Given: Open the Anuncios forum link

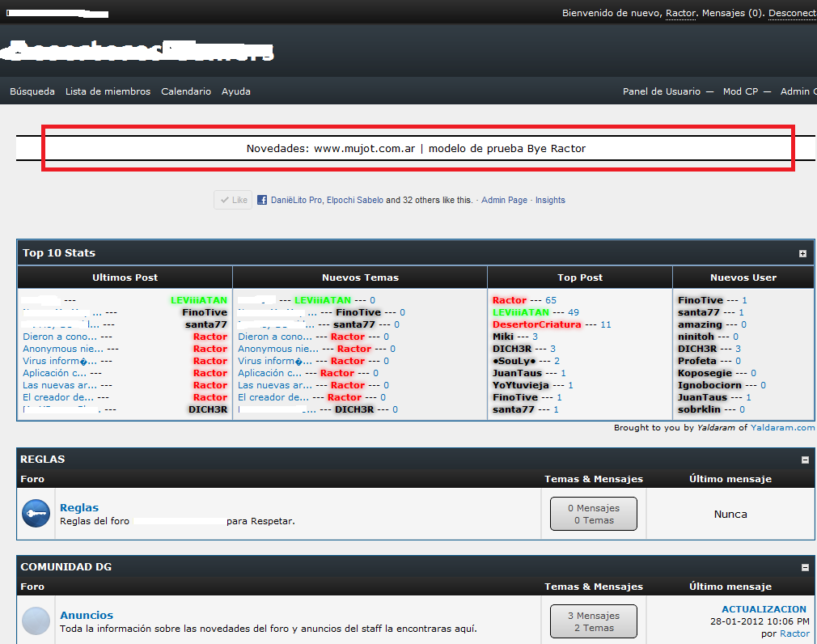Looking at the screenshot, I should pos(87,616).
